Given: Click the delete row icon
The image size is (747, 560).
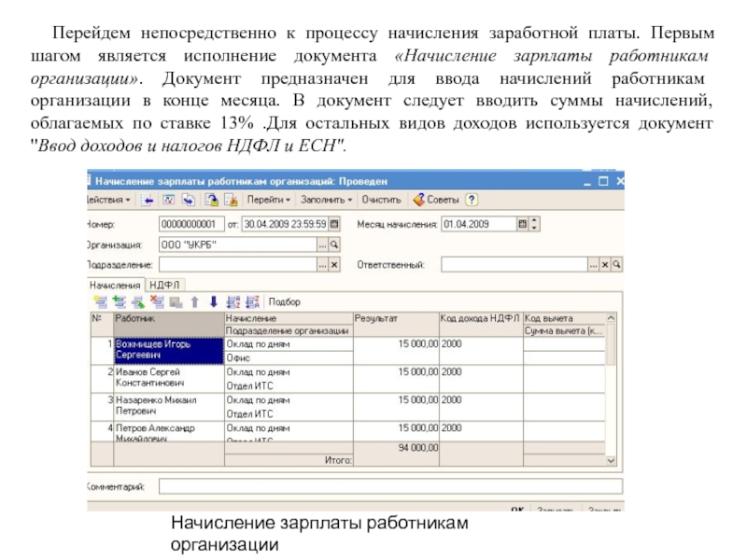Looking at the screenshot, I should click(x=157, y=301).
